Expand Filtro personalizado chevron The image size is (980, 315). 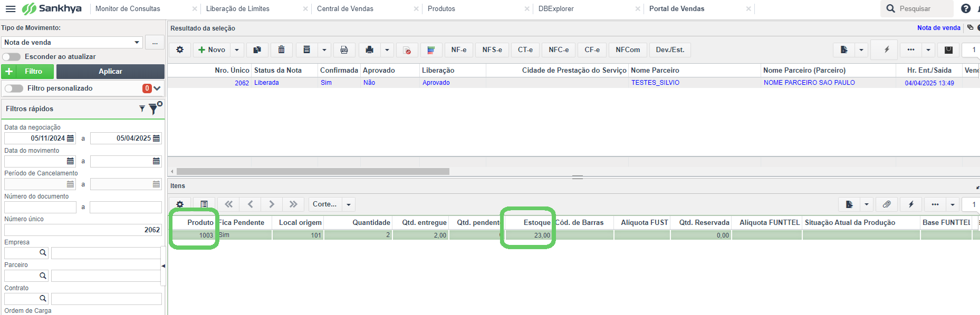(x=157, y=88)
